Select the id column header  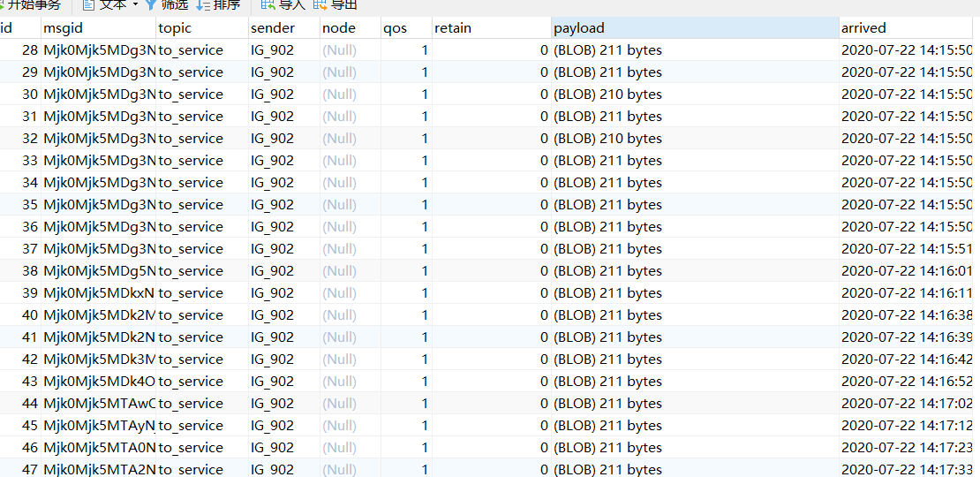(x=19, y=28)
